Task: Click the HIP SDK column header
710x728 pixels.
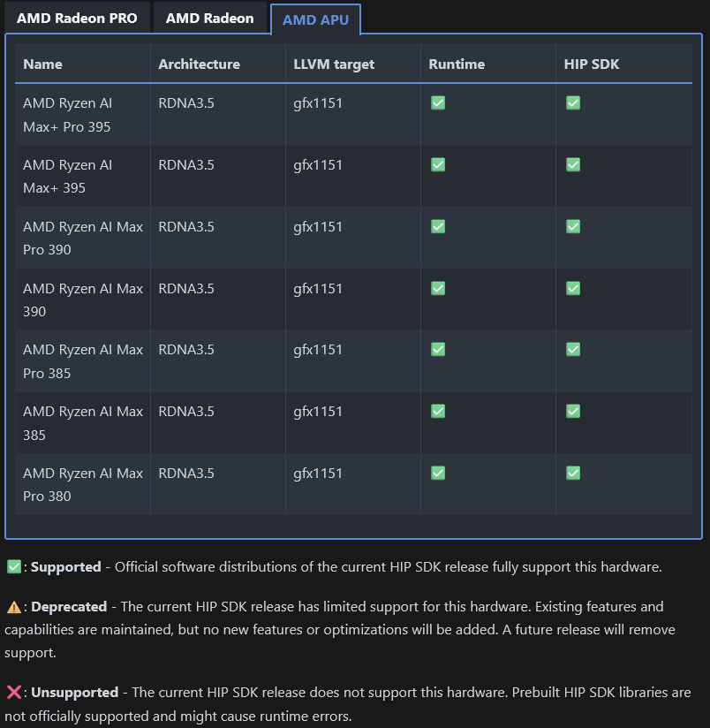Action: 591,64
